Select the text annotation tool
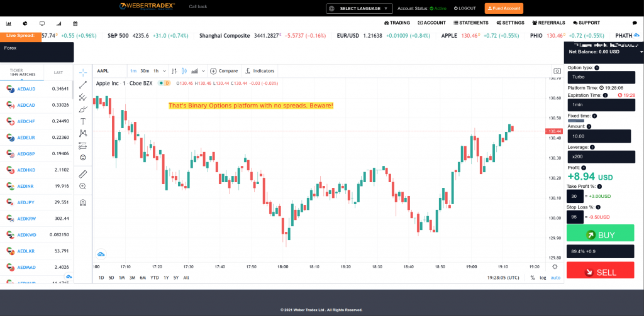 (x=83, y=121)
